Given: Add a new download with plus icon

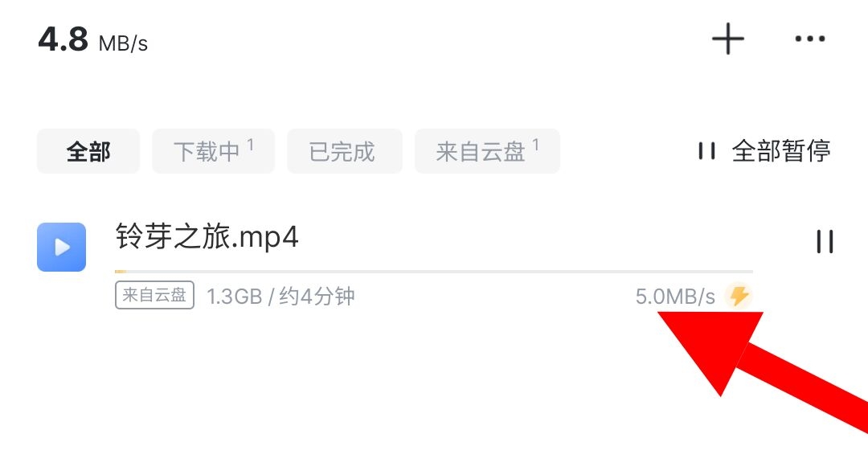Looking at the screenshot, I should pos(727,39).
